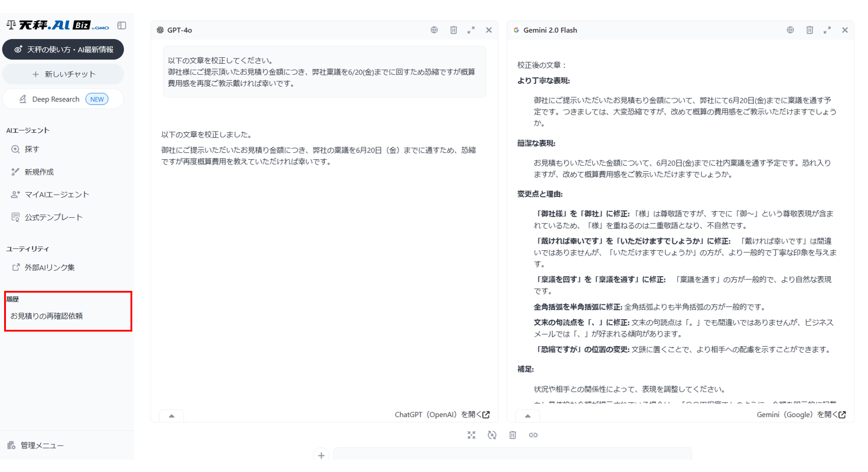Click the link icon in the bottom toolbar

point(533,435)
